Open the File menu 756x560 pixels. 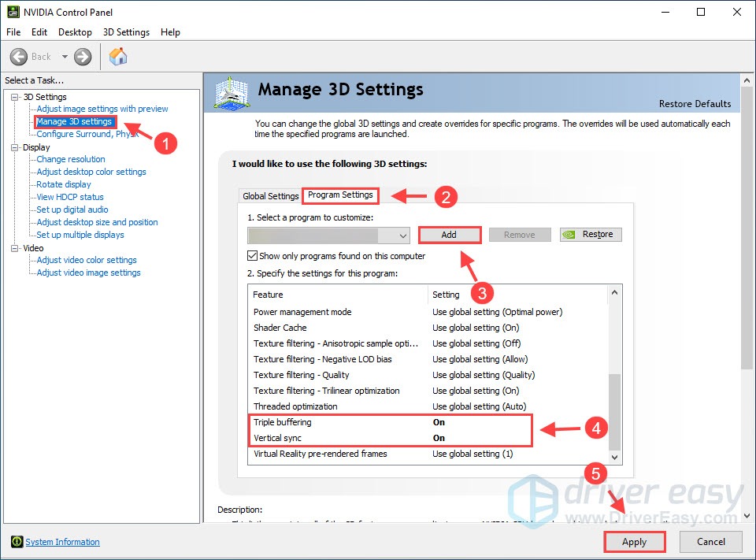13,32
